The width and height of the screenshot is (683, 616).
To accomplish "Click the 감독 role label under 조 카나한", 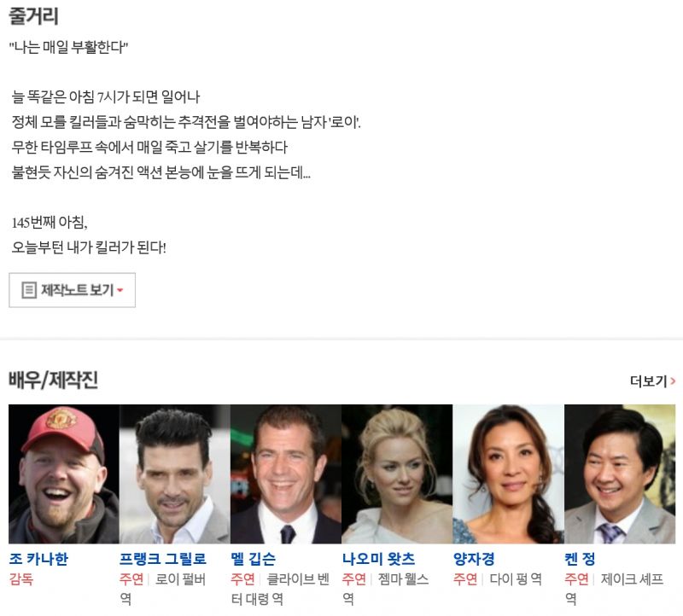I will [21, 579].
